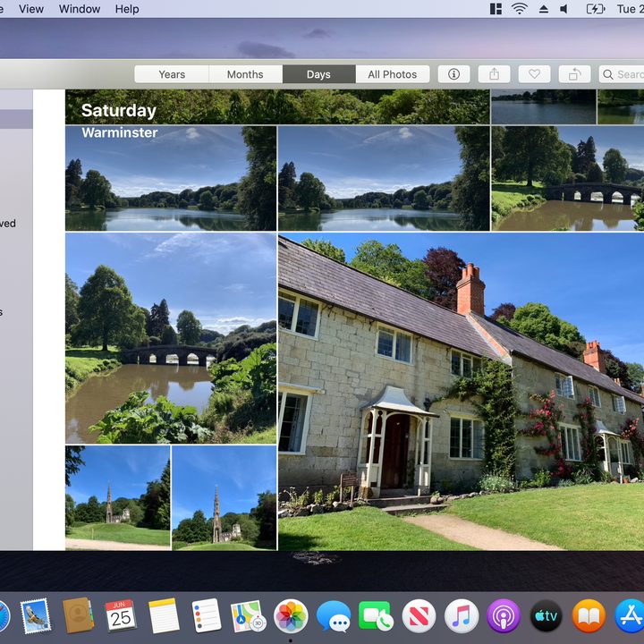Open the Calendar showing Jun 25
This screenshot has height=644, width=644.
121,615
